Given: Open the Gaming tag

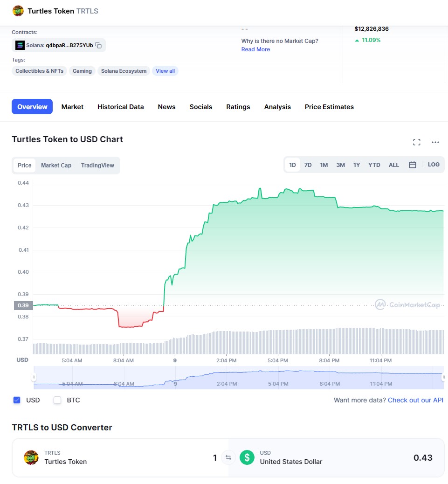Looking at the screenshot, I should pos(82,71).
